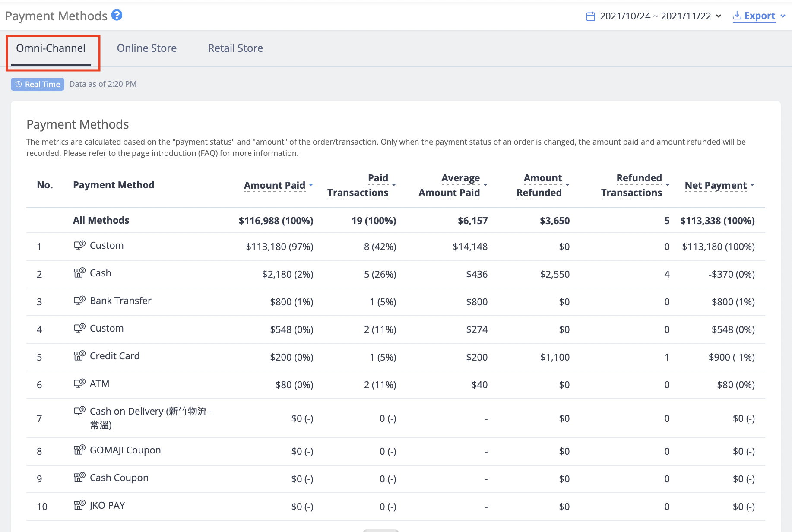Click the Payment Methods page title

(56, 16)
